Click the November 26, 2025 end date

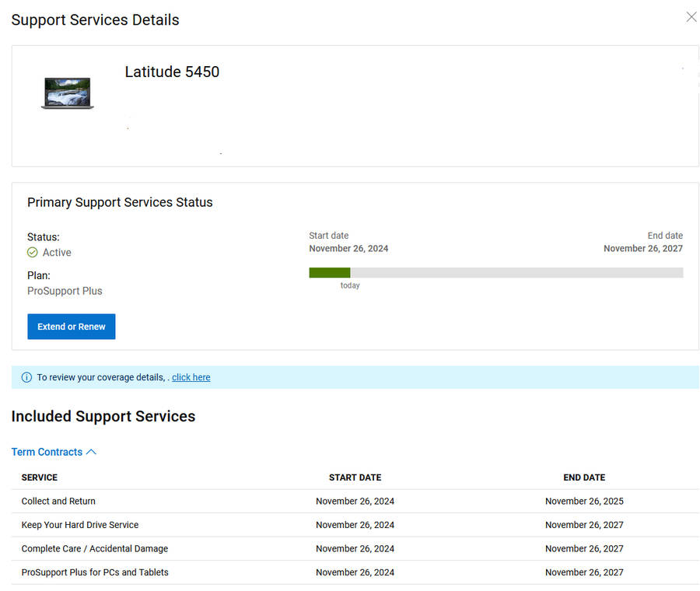point(584,502)
